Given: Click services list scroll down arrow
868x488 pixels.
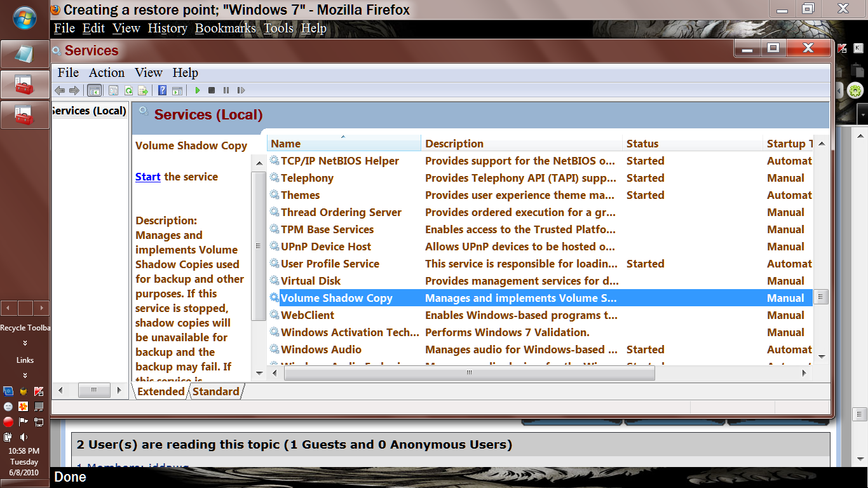Looking at the screenshot, I should click(x=821, y=357).
